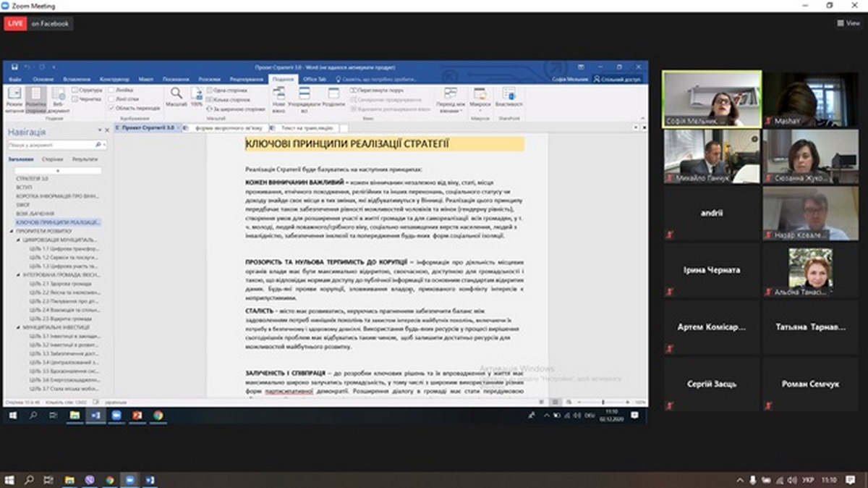Enable the Лінійка ruler checkbox
This screenshot has width=868, height=488.
click(x=110, y=90)
